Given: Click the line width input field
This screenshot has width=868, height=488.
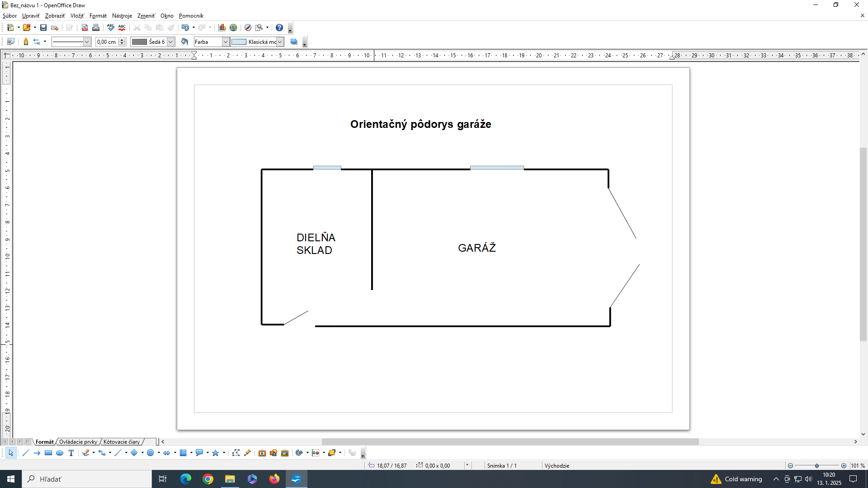Looking at the screenshot, I should [x=107, y=42].
